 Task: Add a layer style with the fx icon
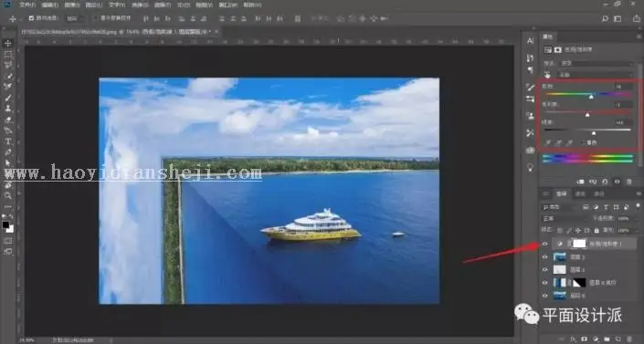point(574,339)
